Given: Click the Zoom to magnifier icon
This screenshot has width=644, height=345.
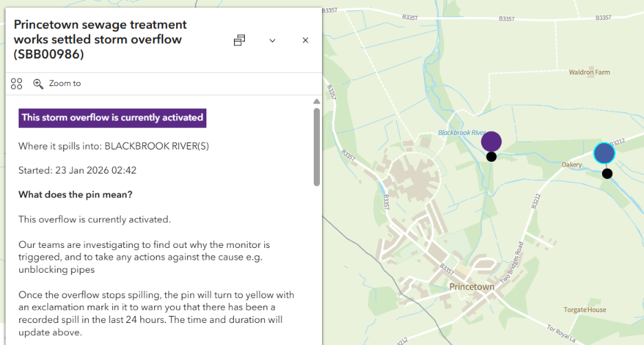Looking at the screenshot, I should click(x=39, y=83).
